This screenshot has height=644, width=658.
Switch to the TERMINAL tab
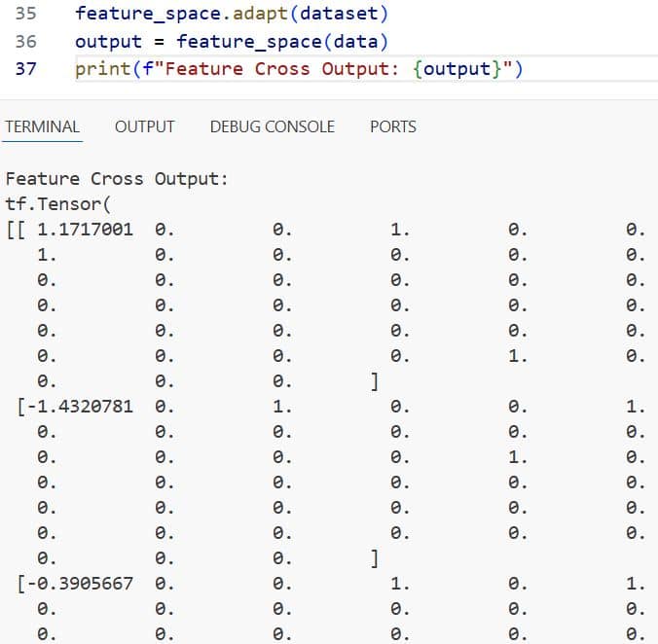tap(43, 126)
